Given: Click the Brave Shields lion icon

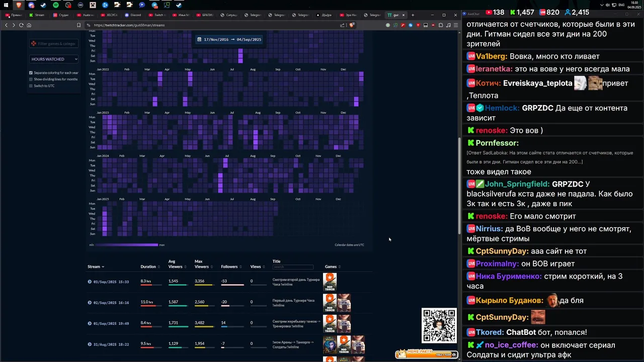Looking at the screenshot, I should click(x=352, y=25).
